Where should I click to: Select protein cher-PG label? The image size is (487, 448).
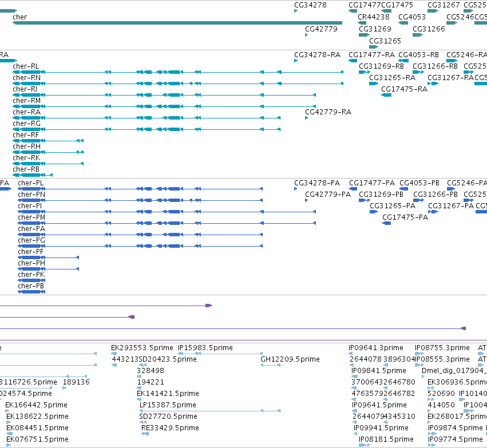31,240
